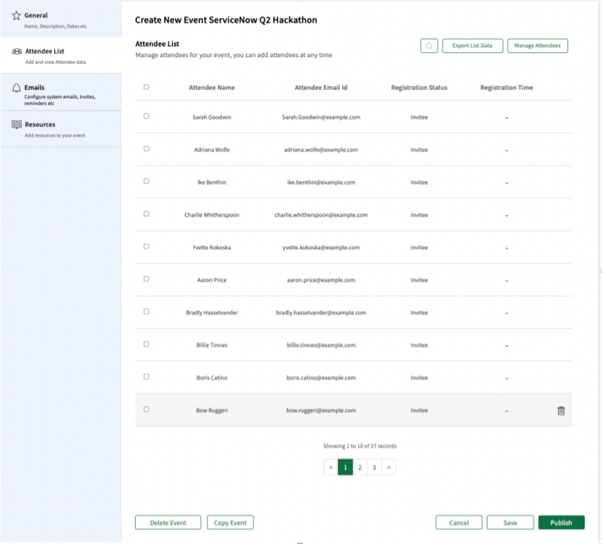Select page 1 in pagination
The image size is (602, 544).
tap(345, 467)
